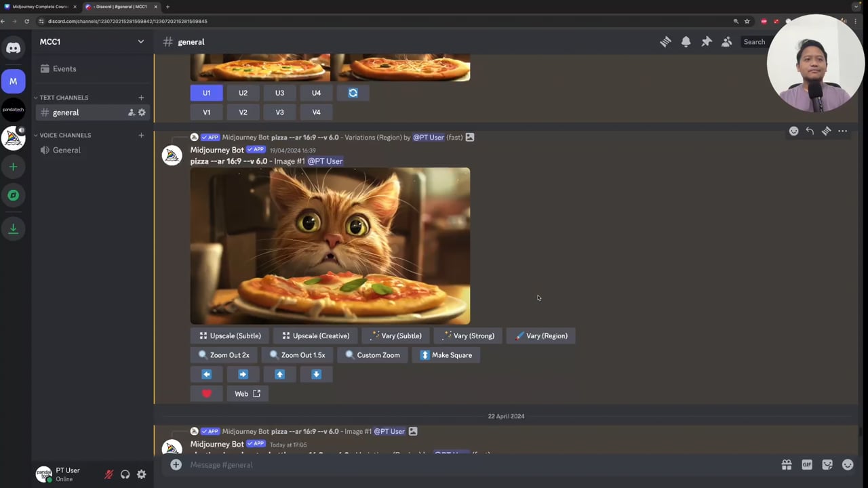Create channel with plus beside VOICE CHANNELS
868x488 pixels.
coord(141,135)
